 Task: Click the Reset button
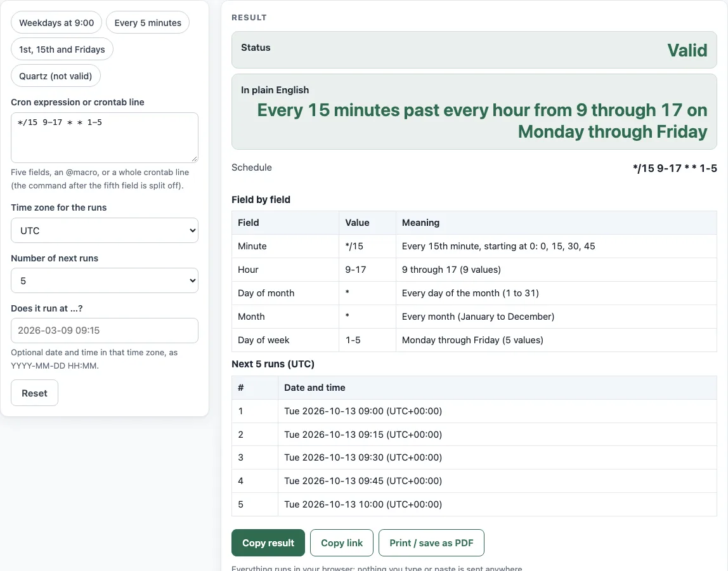[34, 393]
